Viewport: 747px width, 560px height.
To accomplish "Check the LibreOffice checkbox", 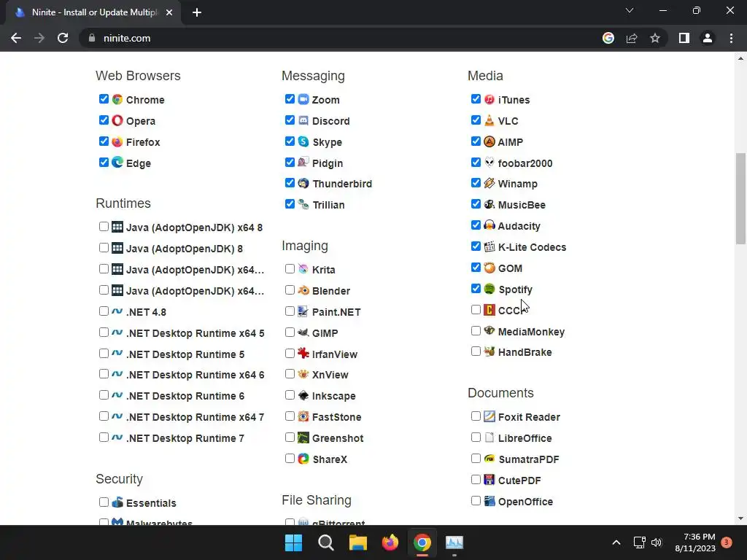I will pyautogui.click(x=476, y=437).
